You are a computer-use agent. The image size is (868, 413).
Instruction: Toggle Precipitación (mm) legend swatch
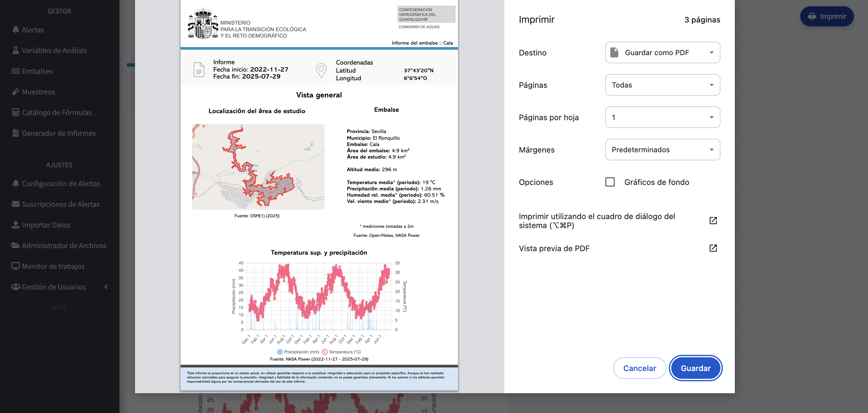(280, 352)
